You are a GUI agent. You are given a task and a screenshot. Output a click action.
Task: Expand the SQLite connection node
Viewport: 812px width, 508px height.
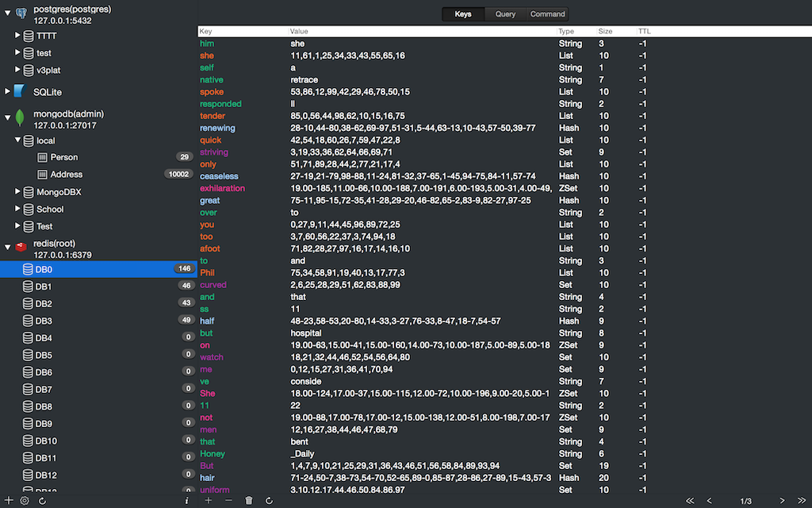[x=8, y=92]
